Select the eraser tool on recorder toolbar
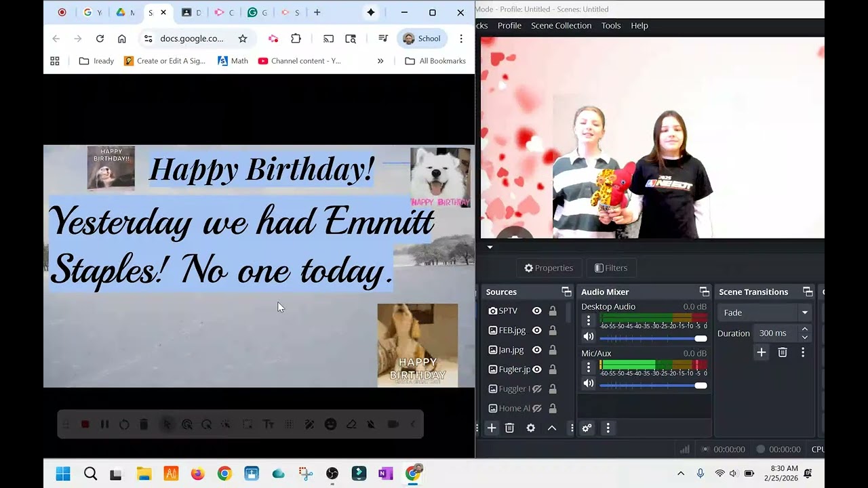 351,424
